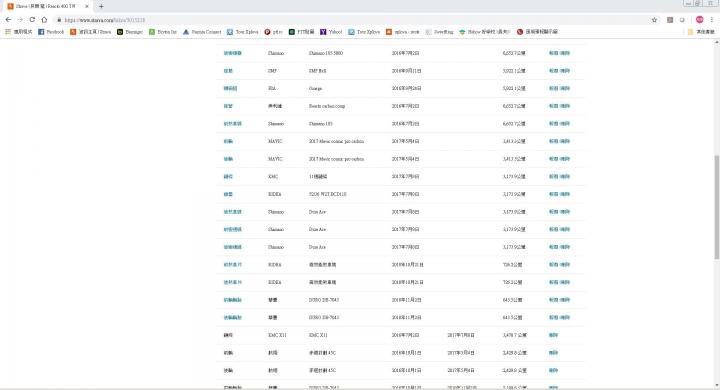The height and width of the screenshot is (390, 720).
Task: Click retire link in Shimano 105 5800 row
Action: pyautogui.click(x=553, y=53)
